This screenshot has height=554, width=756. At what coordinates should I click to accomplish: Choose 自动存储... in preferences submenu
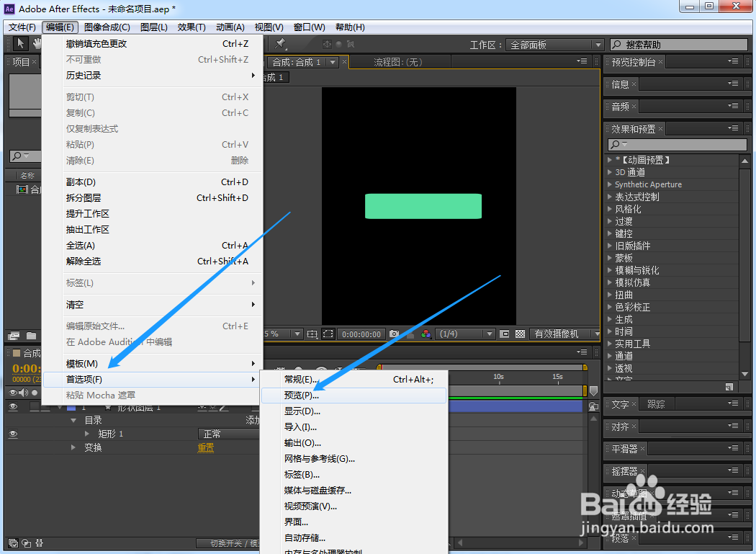tap(354, 537)
